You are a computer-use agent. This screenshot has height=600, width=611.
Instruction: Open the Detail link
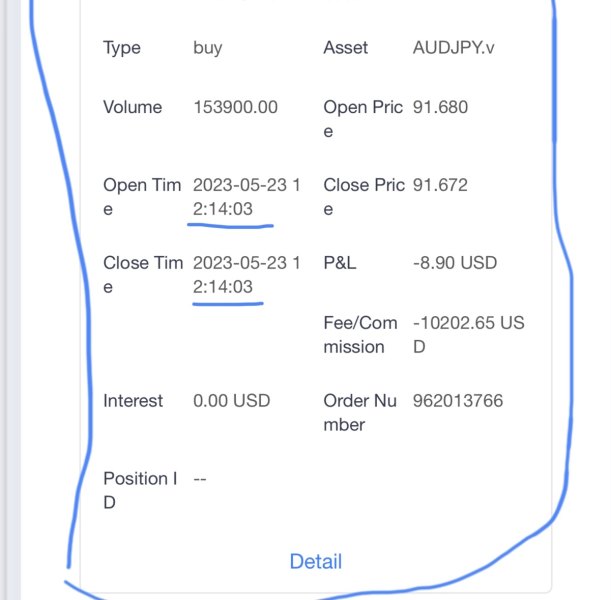pyautogui.click(x=315, y=561)
